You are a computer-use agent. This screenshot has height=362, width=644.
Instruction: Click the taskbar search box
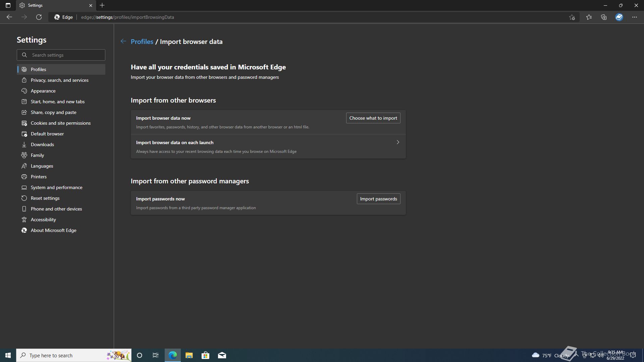(x=74, y=355)
